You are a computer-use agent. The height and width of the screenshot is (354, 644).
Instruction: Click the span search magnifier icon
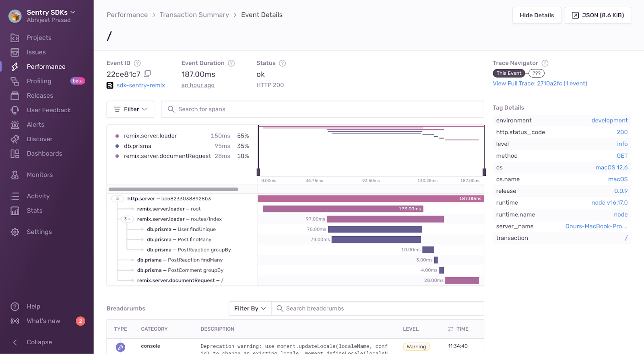pyautogui.click(x=171, y=109)
